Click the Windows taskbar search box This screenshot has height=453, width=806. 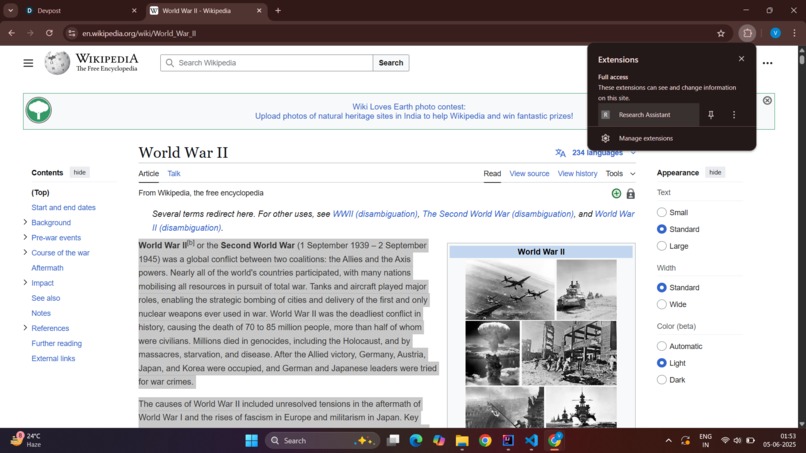(x=322, y=441)
